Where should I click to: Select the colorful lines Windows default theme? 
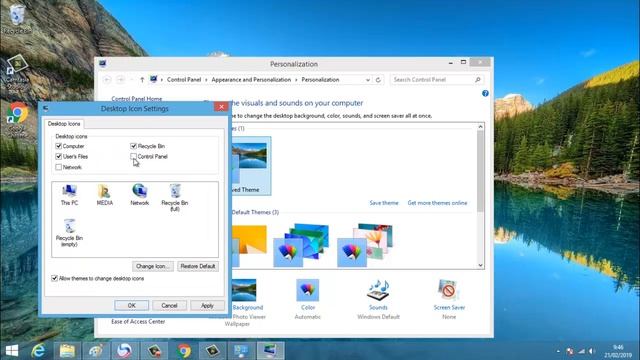pos(301,244)
